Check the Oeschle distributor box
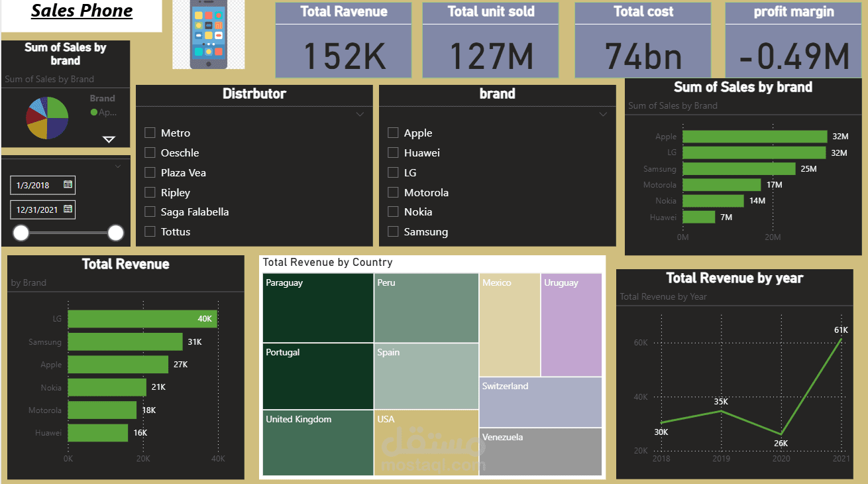The width and height of the screenshot is (868, 484). pos(150,152)
